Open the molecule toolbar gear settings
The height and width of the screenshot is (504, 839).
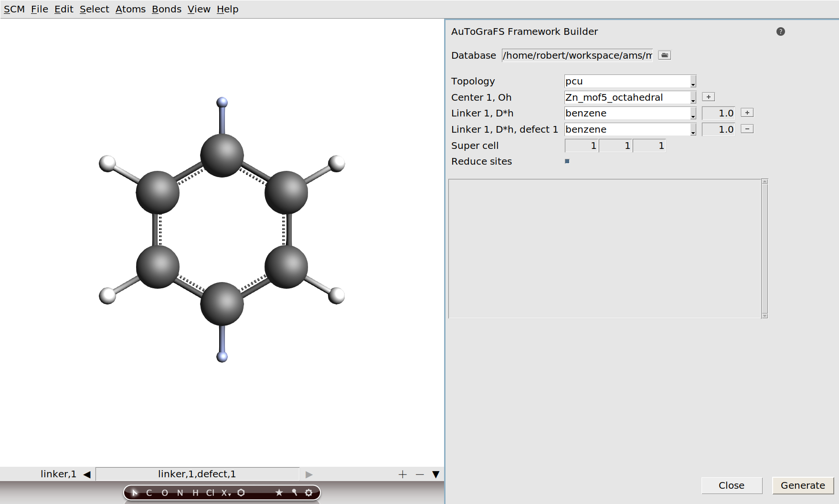[x=308, y=493]
